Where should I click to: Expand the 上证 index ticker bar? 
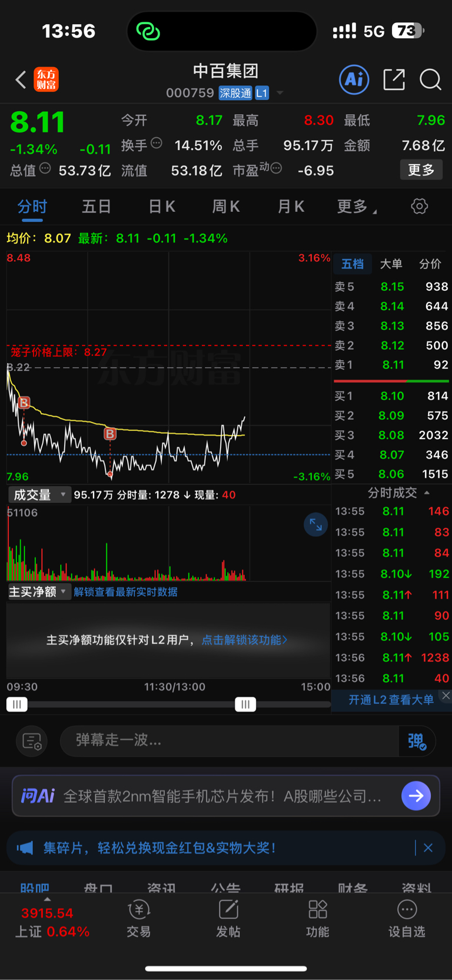point(47,899)
